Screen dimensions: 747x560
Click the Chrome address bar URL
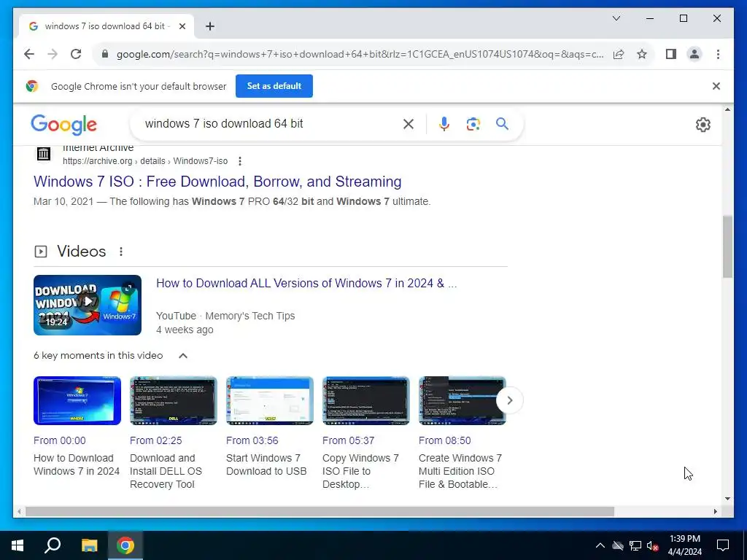point(360,54)
